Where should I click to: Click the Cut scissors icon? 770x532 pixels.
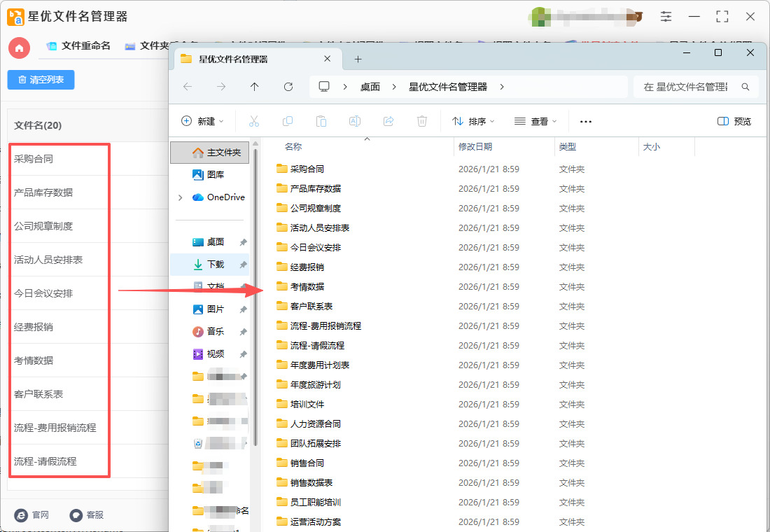[x=254, y=121]
